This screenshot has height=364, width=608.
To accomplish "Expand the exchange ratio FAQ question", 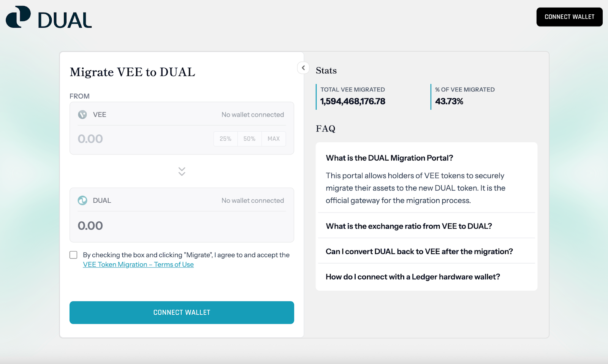I will [409, 226].
